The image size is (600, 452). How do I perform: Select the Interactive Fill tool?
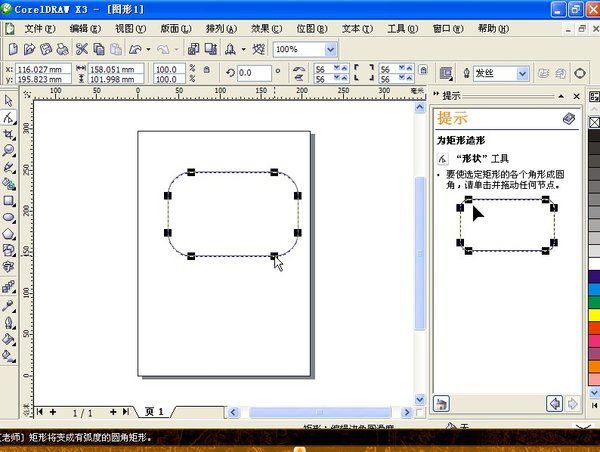click(8, 356)
